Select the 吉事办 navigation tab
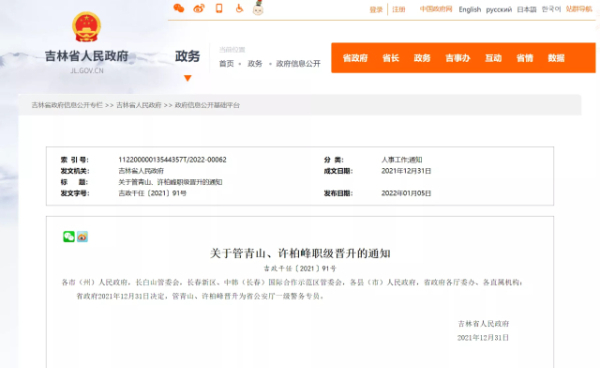 tap(458, 58)
